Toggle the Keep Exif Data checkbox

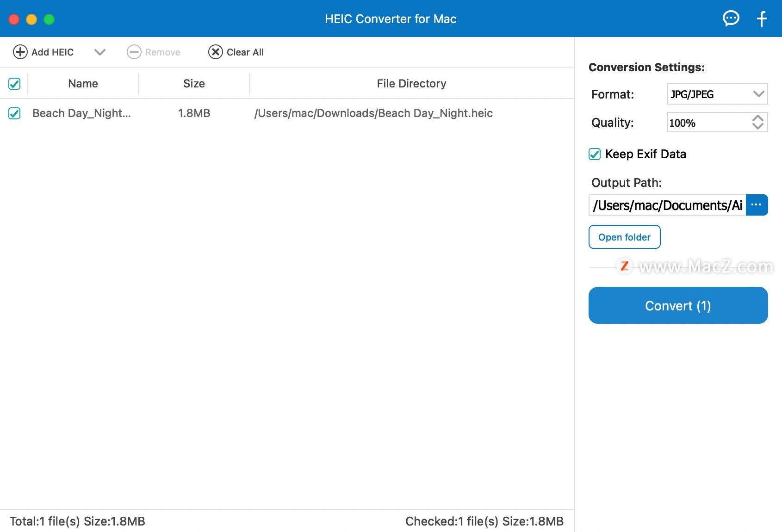595,154
